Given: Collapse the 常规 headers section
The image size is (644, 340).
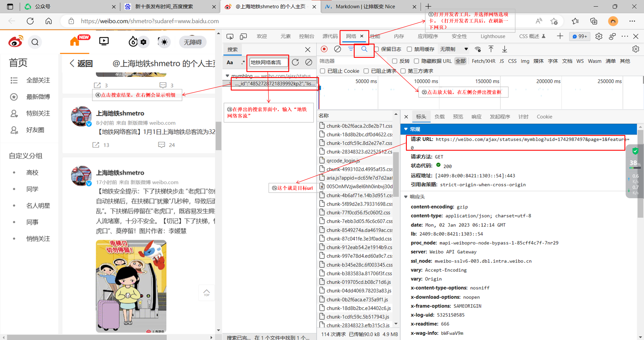Looking at the screenshot, I should (x=406, y=129).
